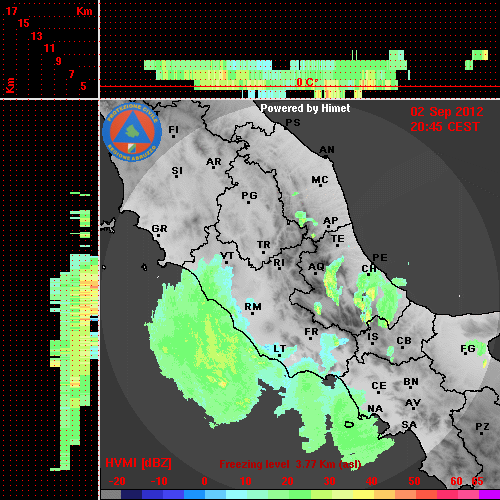Image resolution: width=500 pixels, height=500 pixels.
Task: Select the MC city label
Action: tap(320, 180)
